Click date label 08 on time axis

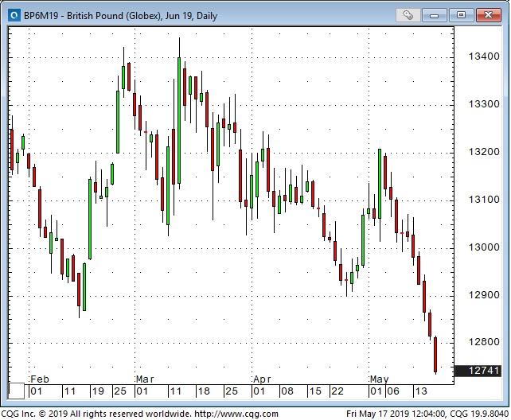[x=287, y=391]
